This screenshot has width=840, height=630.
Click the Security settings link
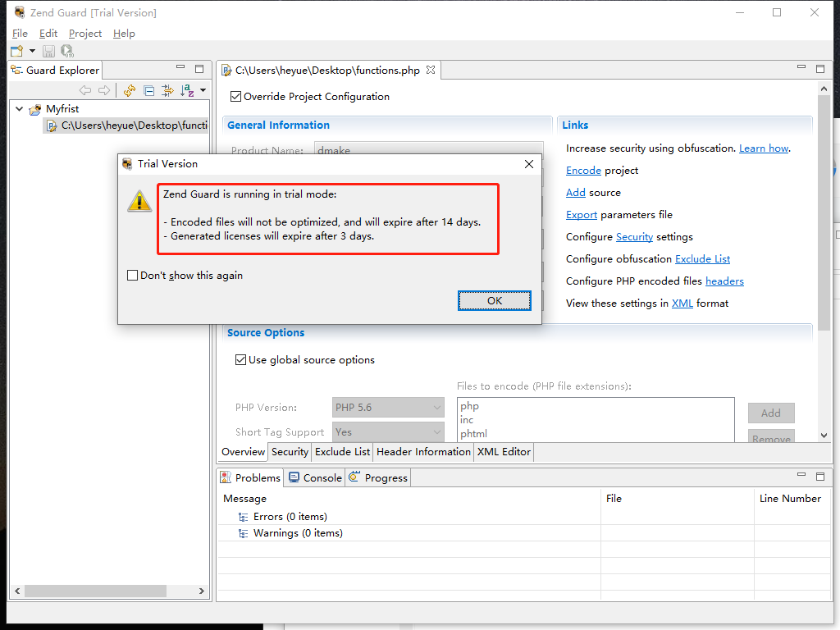[x=634, y=237]
